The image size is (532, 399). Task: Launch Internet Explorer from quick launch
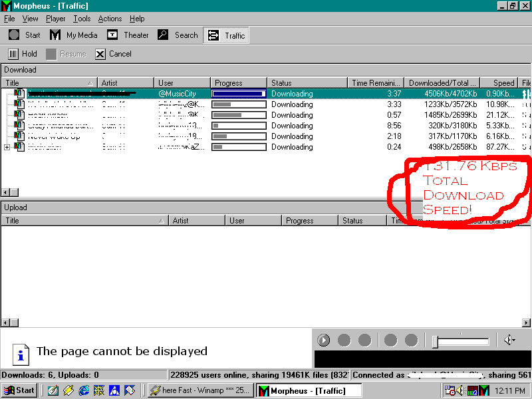point(84,390)
